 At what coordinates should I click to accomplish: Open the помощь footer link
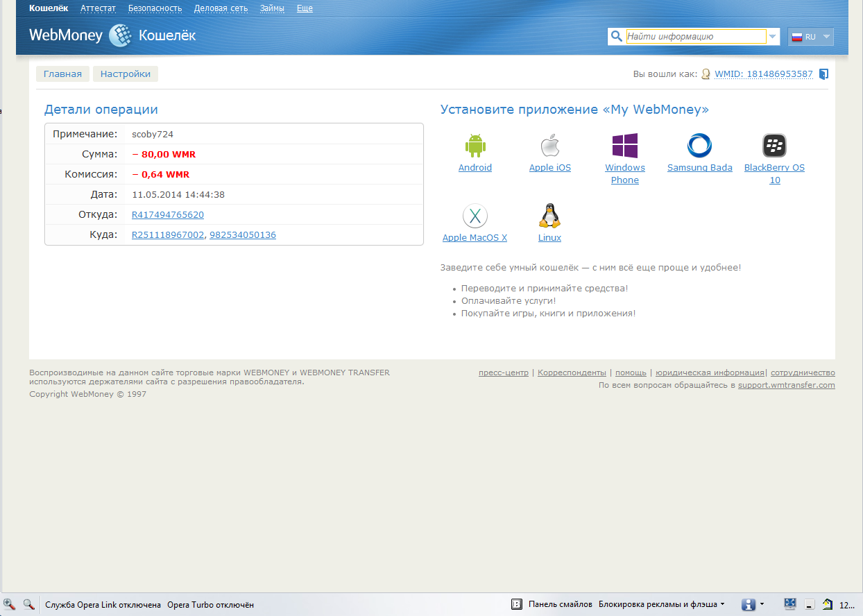pyautogui.click(x=631, y=373)
